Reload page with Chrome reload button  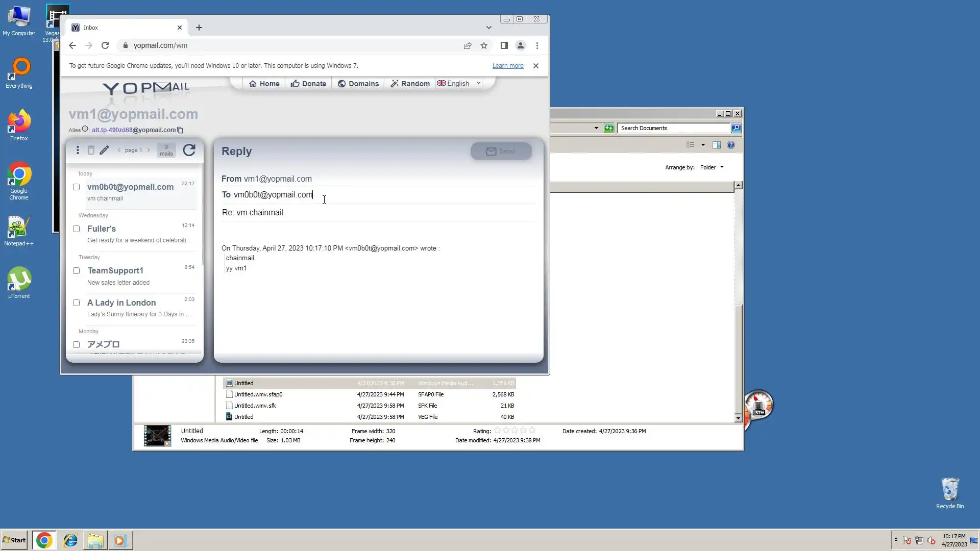pyautogui.click(x=105, y=45)
